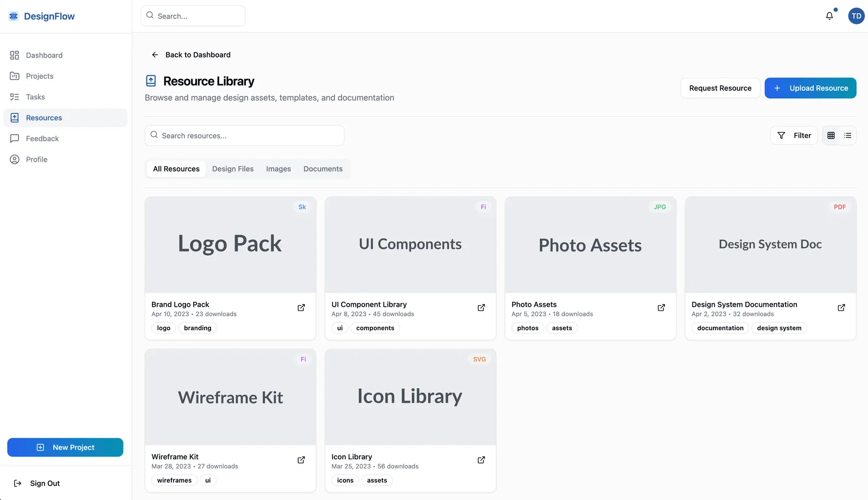Click the wireframes tag

174,480
